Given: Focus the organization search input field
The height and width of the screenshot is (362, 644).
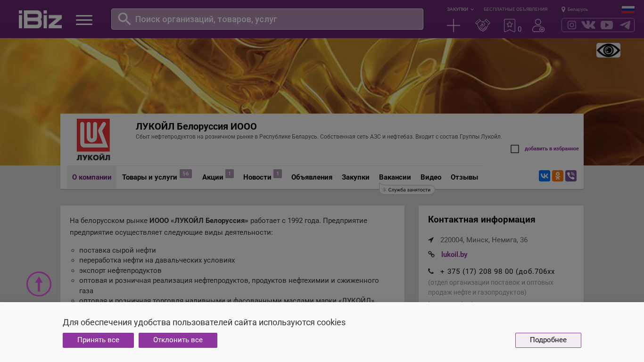Looking at the screenshot, I should pos(267,19).
